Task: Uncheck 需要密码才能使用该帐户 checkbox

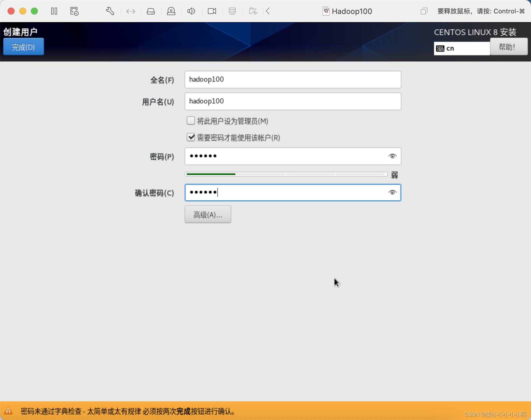Action: pos(191,137)
